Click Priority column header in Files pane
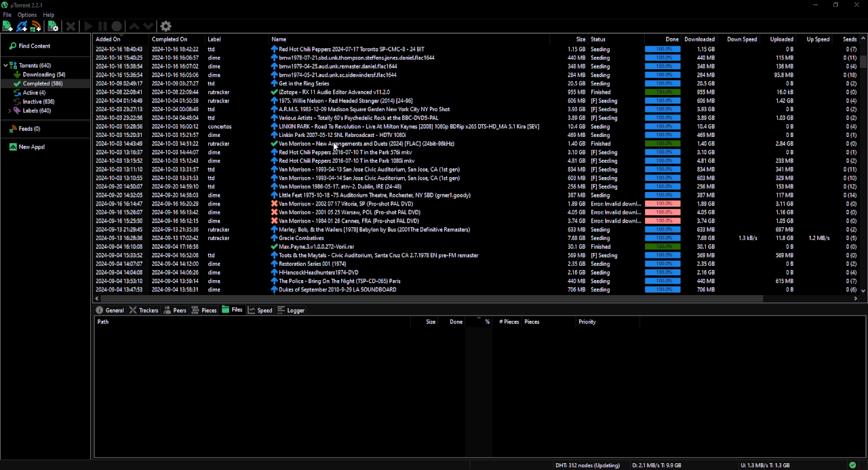 coord(608,322)
